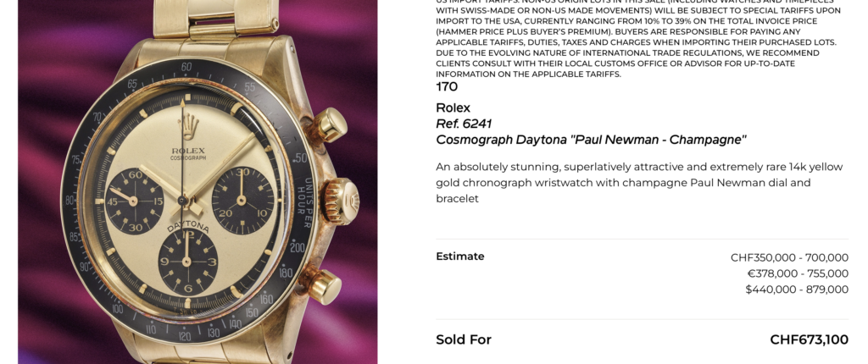Click the Rolex crown logo on the dial

tap(188, 127)
